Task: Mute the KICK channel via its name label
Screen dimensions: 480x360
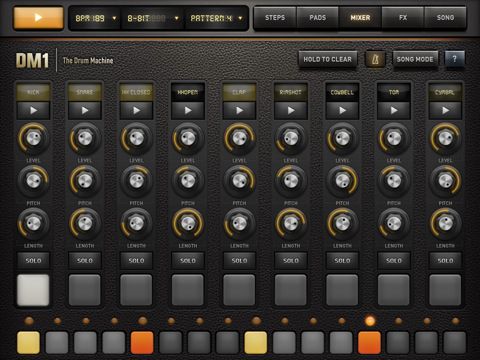Action: [33, 92]
